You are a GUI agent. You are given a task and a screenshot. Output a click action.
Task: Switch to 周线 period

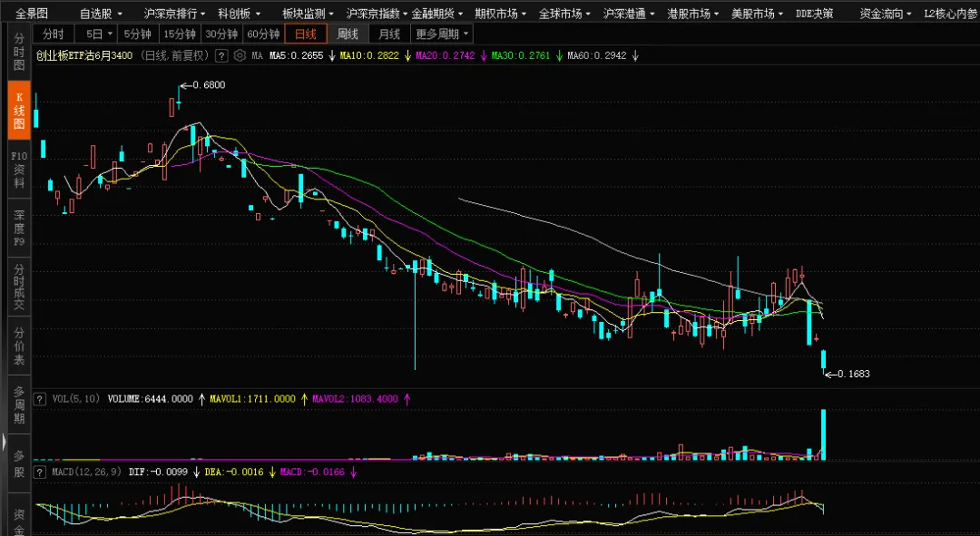pos(348,34)
